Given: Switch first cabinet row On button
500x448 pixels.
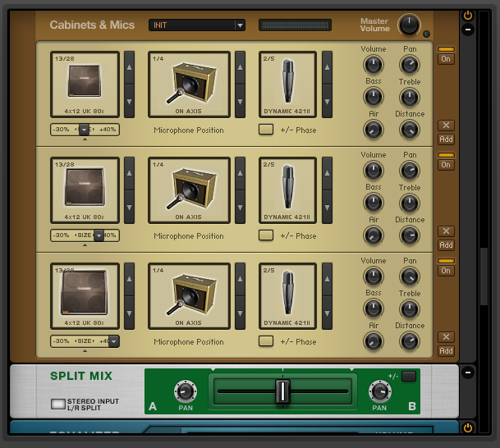Looking at the screenshot, I should [x=446, y=59].
